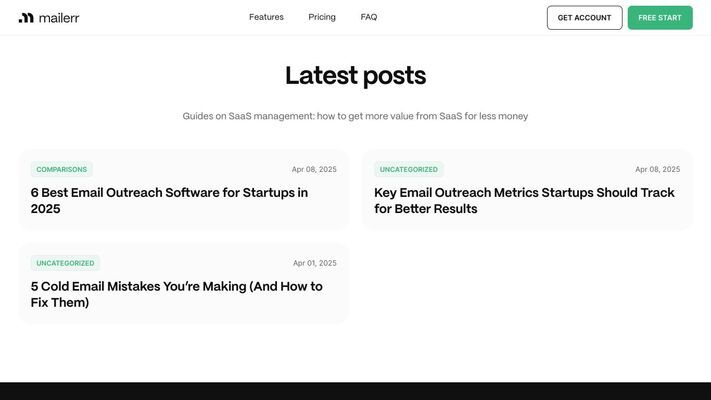Click the UNCATEGORIZED tag on the Metrics post
711x400 pixels.
click(x=409, y=169)
